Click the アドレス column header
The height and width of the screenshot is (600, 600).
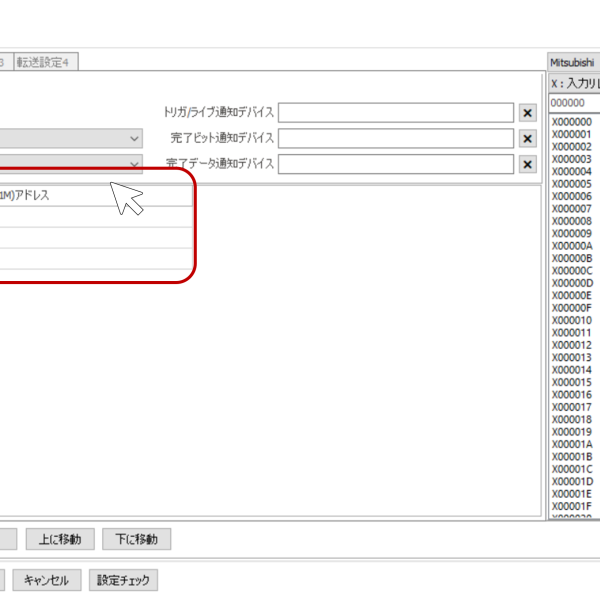pyautogui.click(x=95, y=196)
